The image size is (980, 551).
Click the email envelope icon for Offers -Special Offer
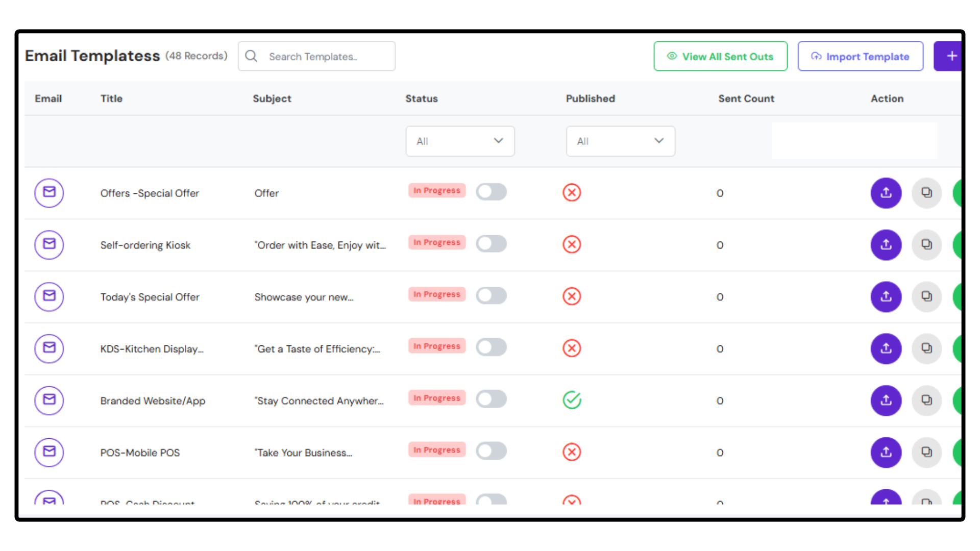[x=49, y=193]
